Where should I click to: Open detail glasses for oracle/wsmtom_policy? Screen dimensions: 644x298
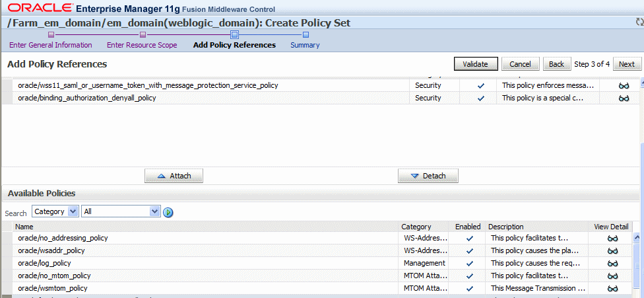612,289
